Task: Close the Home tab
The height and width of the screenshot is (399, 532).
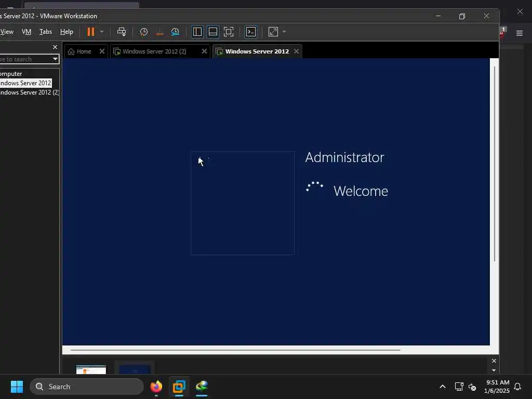Action: pyautogui.click(x=102, y=51)
